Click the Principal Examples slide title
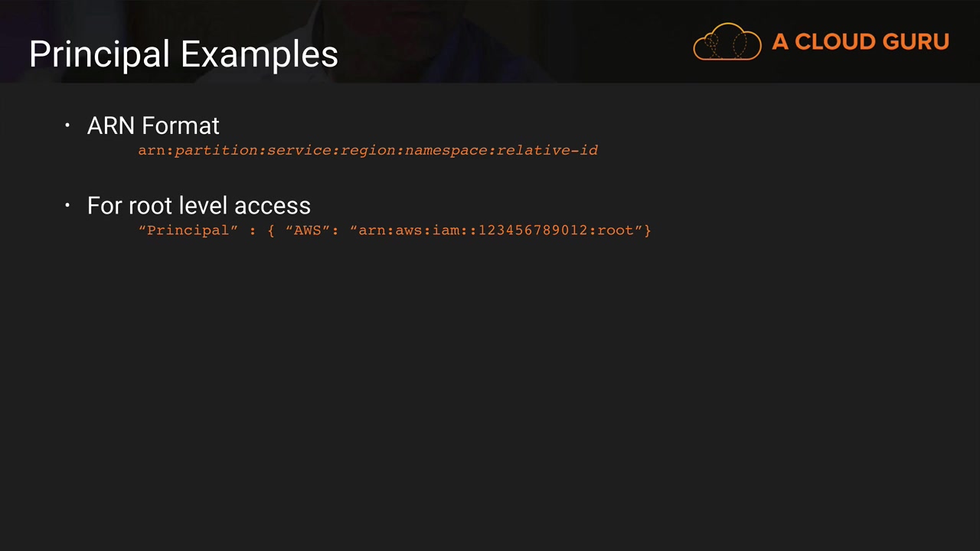Viewport: 980px width, 551px height. click(183, 54)
